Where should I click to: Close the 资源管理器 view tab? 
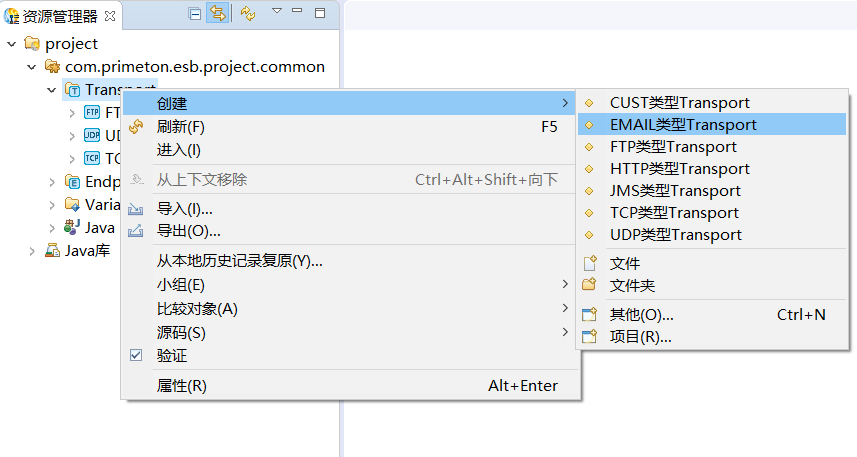point(110,15)
